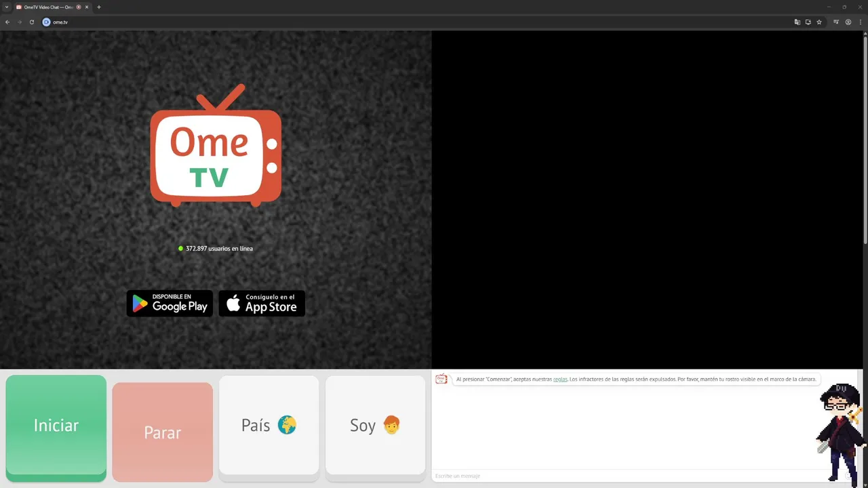Go forward using the browser forward arrow
This screenshot has width=868, height=488.
[x=20, y=22]
